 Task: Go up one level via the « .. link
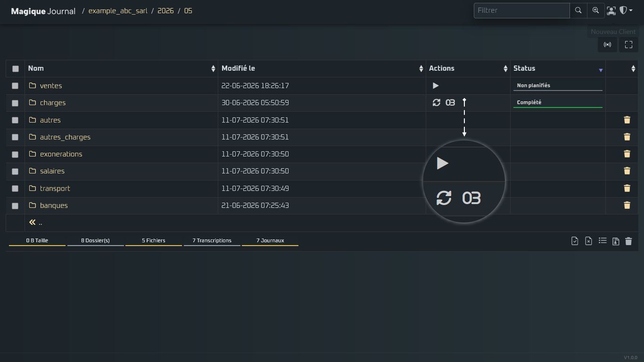point(35,222)
